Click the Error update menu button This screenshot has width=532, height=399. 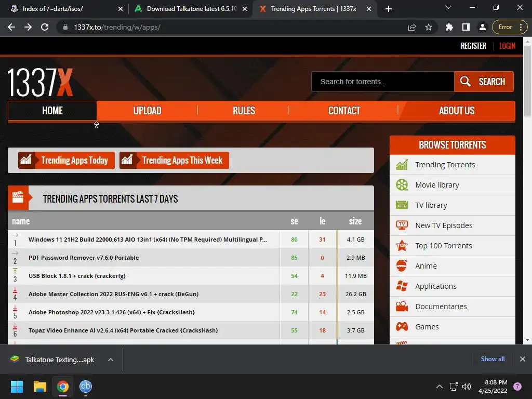(510, 27)
